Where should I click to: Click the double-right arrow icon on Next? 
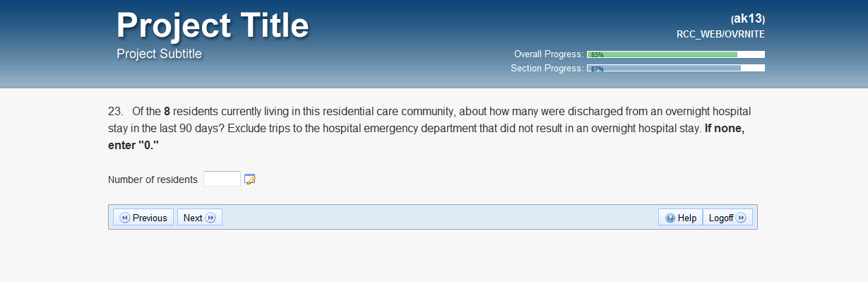pyautogui.click(x=210, y=218)
